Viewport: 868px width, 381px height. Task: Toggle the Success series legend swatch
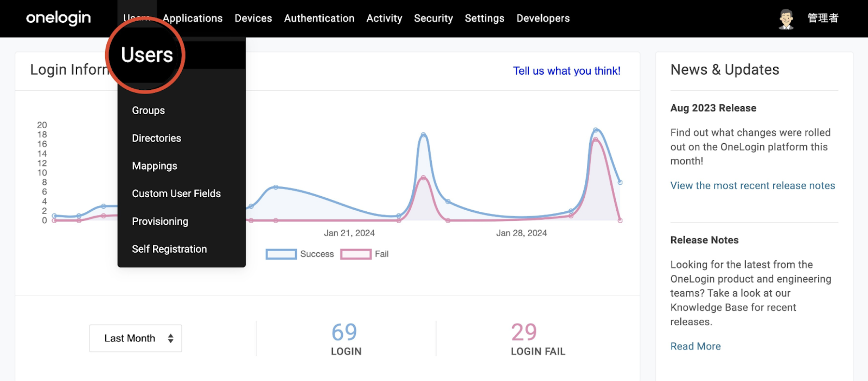coord(281,254)
